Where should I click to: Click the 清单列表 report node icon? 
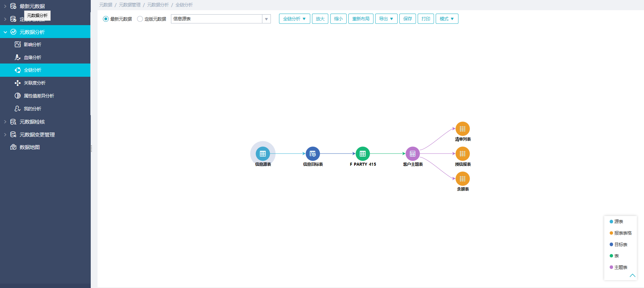[463, 129]
